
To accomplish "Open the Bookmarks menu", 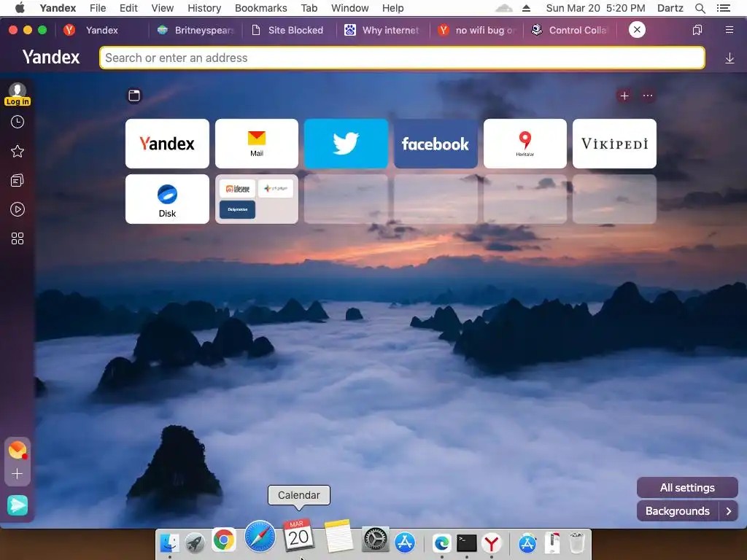I will tap(260, 8).
